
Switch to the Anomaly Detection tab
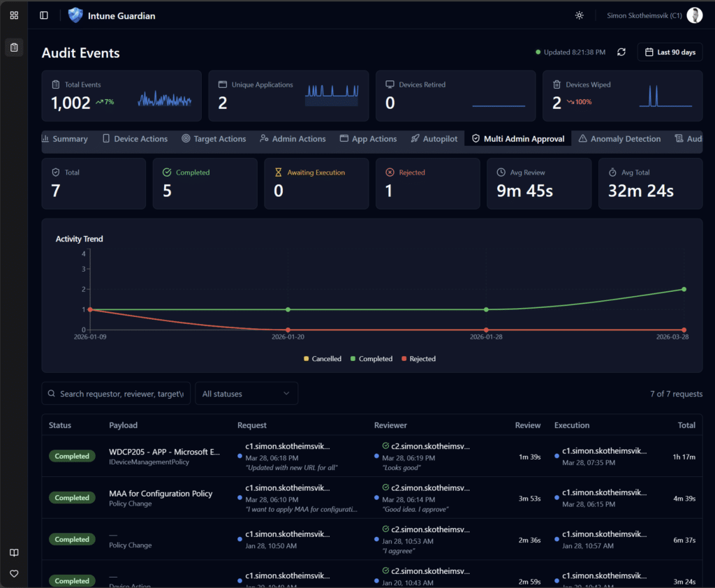[619, 139]
